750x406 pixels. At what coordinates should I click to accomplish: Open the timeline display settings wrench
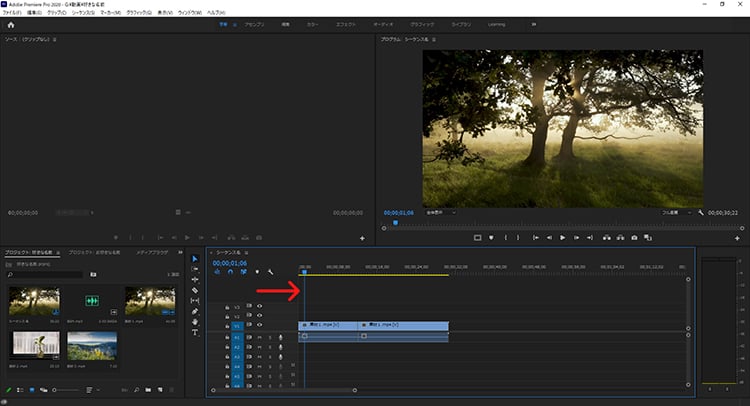click(271, 272)
